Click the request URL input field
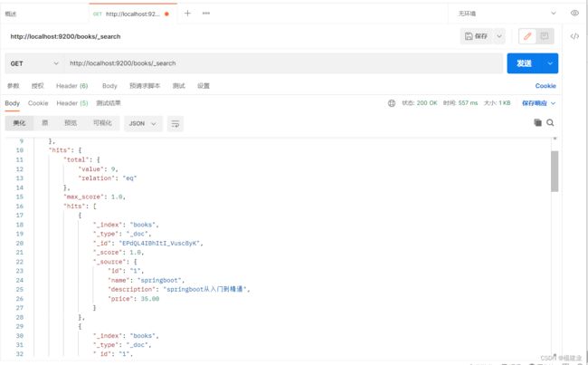588x365 pixels. (x=283, y=63)
